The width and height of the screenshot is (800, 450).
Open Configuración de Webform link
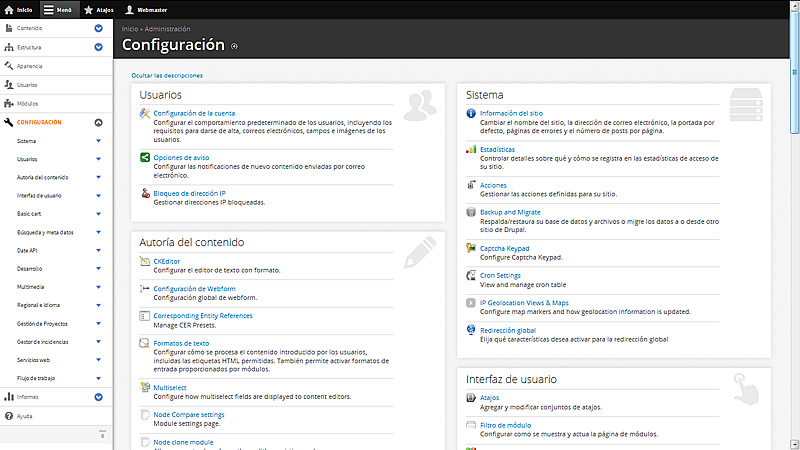point(194,289)
